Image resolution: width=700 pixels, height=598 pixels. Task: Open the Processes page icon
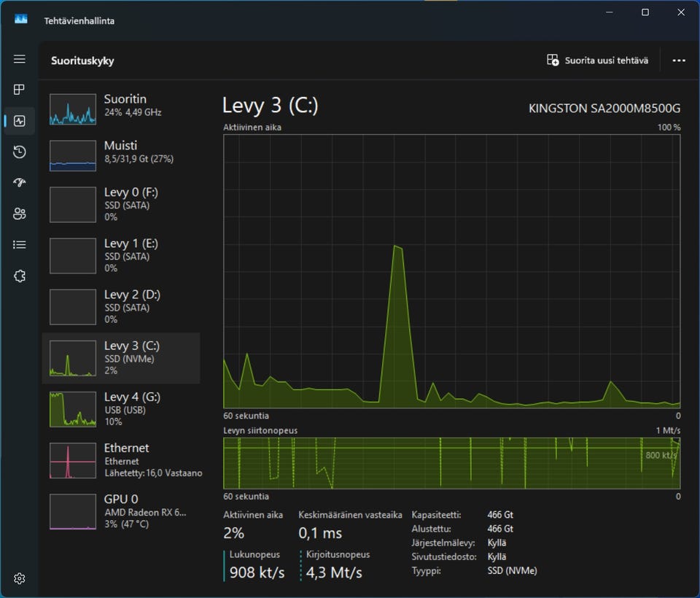click(x=20, y=90)
